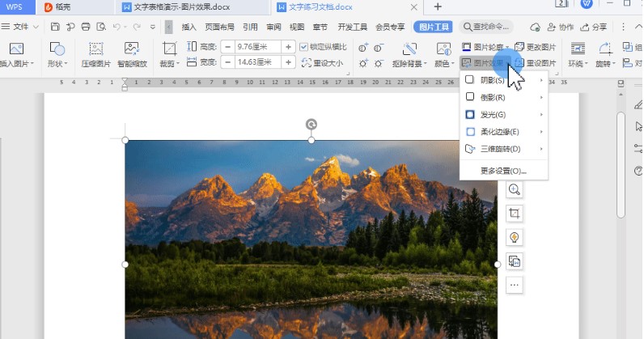Select the Picture Tools (图片工具) tab

(x=434, y=28)
